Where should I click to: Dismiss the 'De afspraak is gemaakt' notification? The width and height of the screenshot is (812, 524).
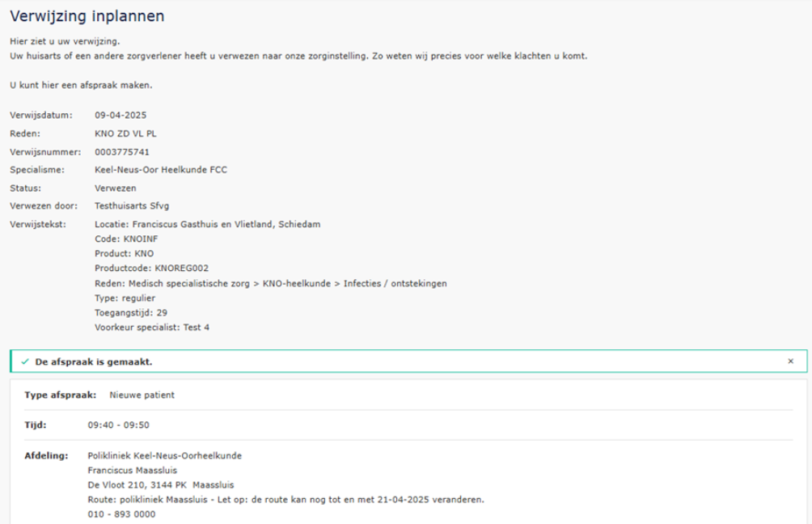point(790,361)
